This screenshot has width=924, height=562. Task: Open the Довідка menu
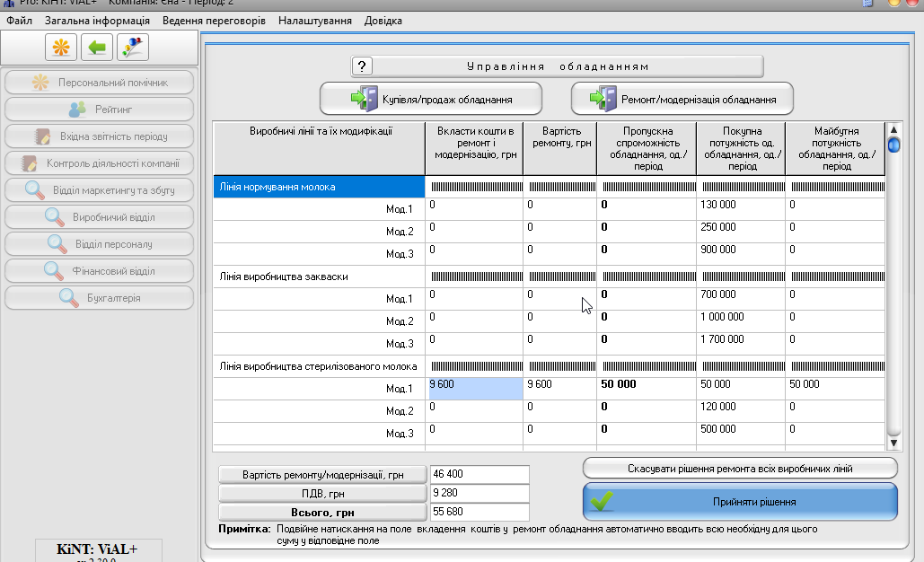(x=383, y=21)
